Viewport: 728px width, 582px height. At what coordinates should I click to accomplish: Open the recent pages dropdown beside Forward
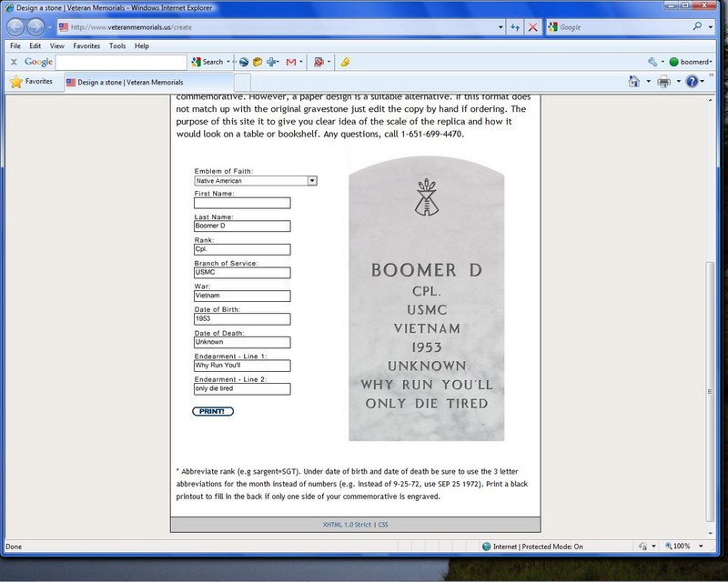(x=49, y=27)
